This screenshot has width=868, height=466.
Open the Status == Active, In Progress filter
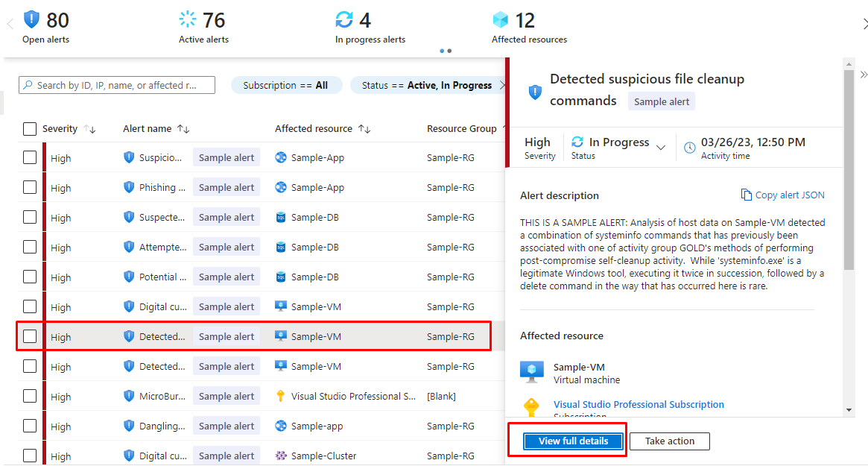pos(427,85)
